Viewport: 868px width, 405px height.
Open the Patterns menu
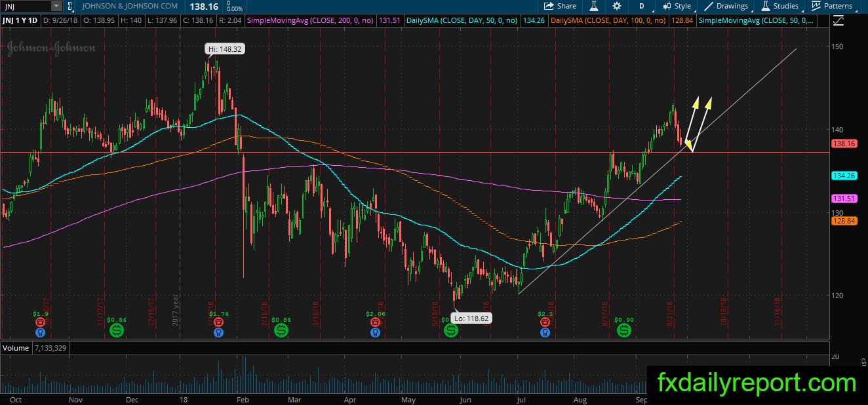tap(832, 6)
